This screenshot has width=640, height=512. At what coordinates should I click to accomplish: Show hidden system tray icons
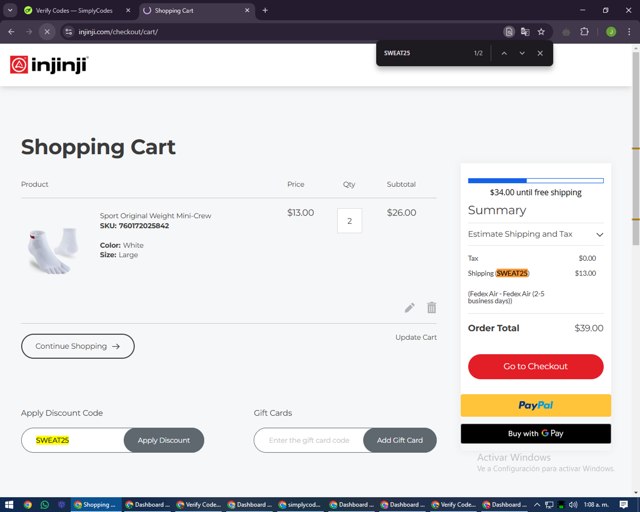point(537,505)
